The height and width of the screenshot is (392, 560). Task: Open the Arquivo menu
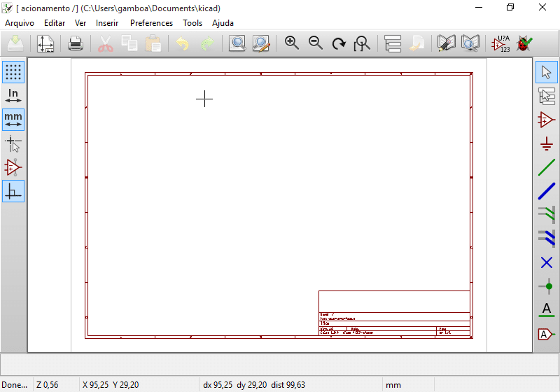(20, 23)
